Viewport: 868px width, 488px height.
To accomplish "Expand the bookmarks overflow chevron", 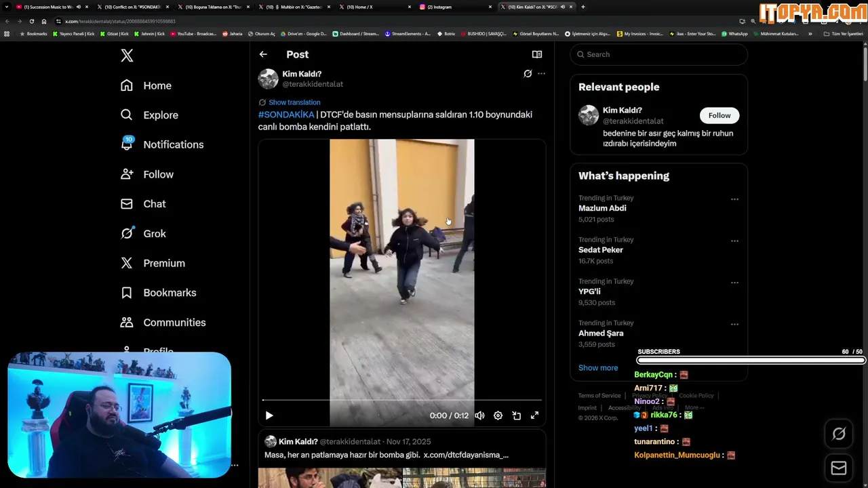I will pyautogui.click(x=810, y=34).
